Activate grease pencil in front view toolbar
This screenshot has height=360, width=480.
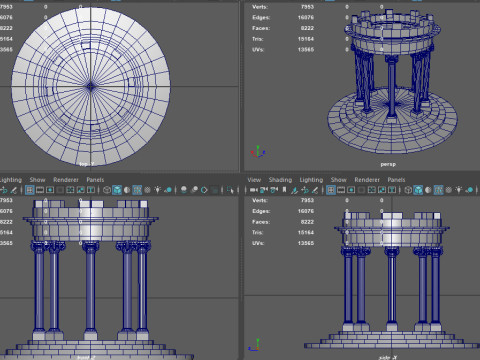[x=14, y=190]
